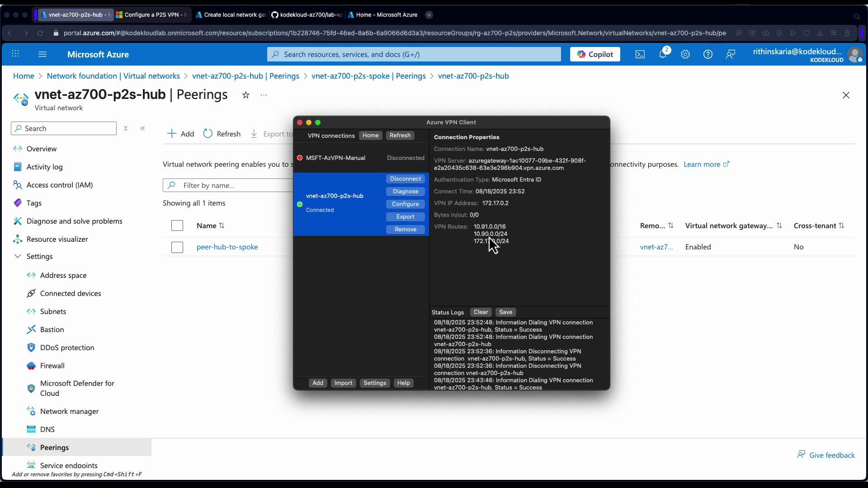Open the vnet-az7... remote network link
868x488 pixels.
pos(656,247)
